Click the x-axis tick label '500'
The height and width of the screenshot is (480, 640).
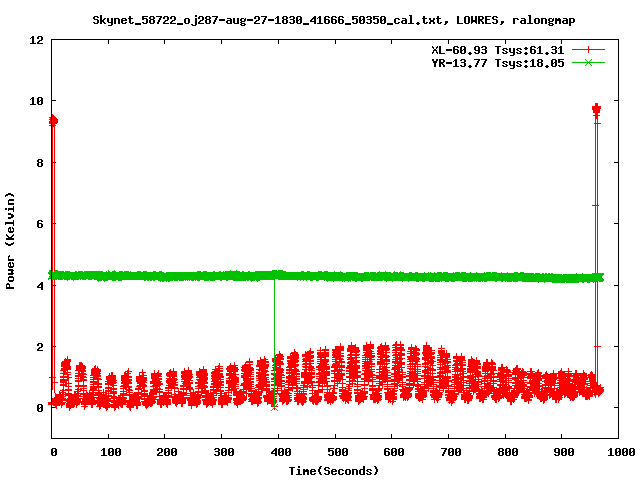pos(337,452)
